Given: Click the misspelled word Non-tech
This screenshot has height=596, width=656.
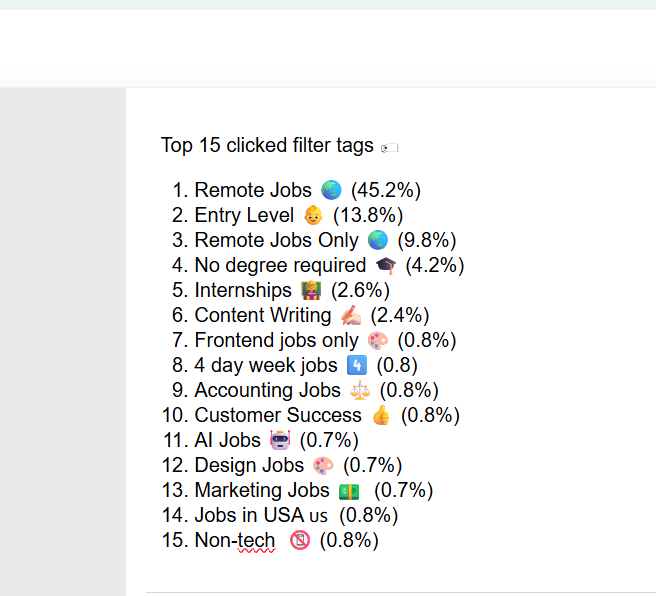Looking at the screenshot, I should point(234,541).
